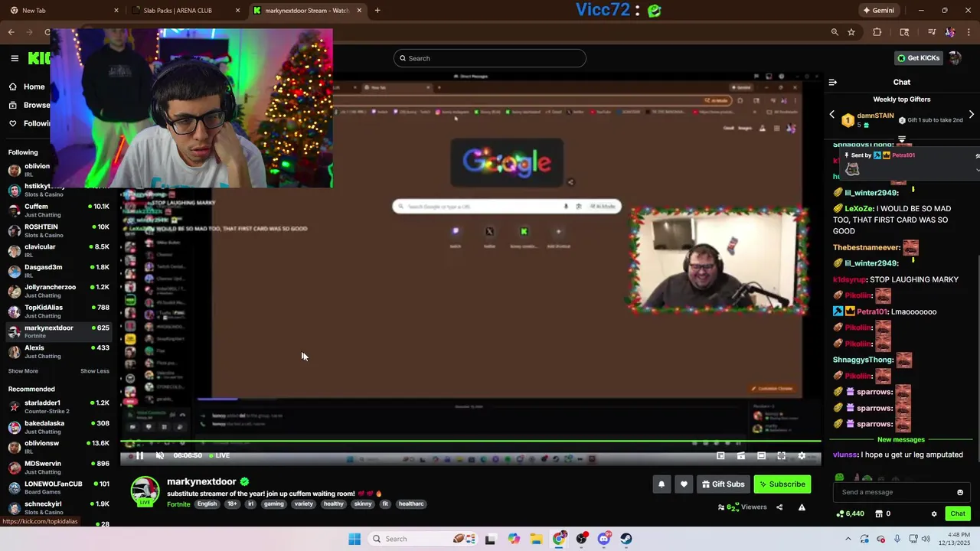This screenshot has width=980, height=551.
Task: Open the user profile avatar menu
Action: (x=955, y=58)
